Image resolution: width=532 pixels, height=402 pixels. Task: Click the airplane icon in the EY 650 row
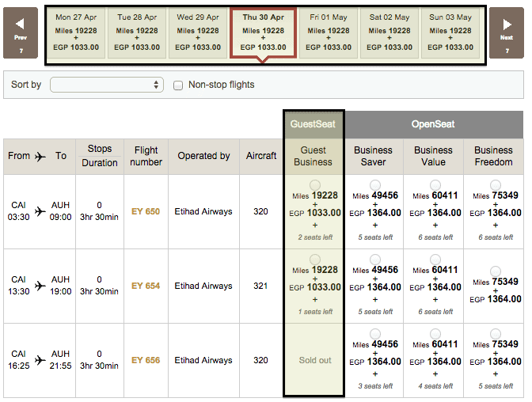40,211
